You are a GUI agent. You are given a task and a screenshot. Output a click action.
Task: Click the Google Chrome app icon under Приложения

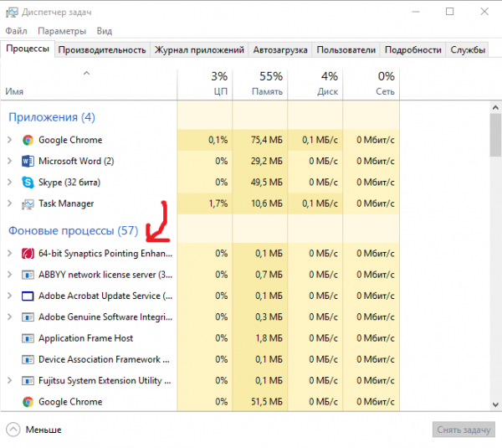(28, 140)
